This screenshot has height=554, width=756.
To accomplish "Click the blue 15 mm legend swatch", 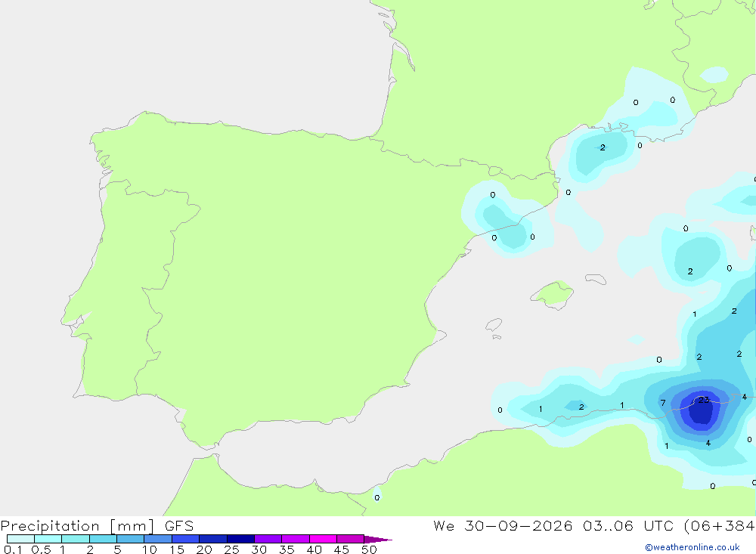I will (x=186, y=539).
